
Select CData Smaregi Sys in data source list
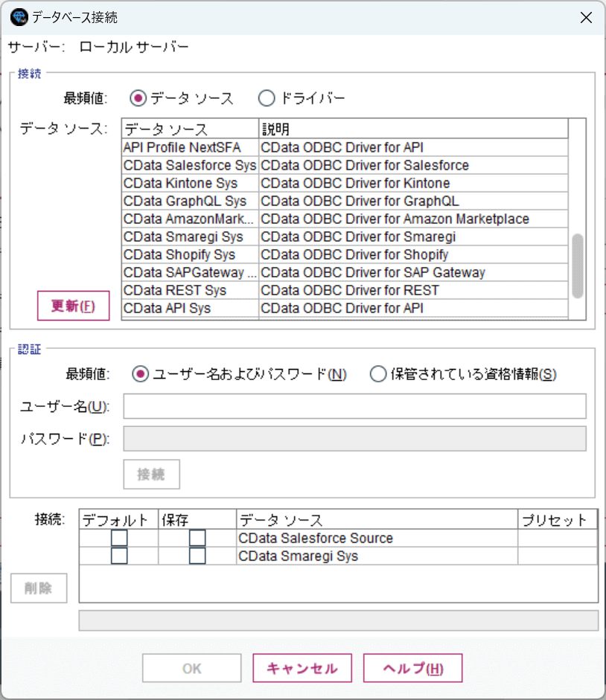click(x=190, y=237)
